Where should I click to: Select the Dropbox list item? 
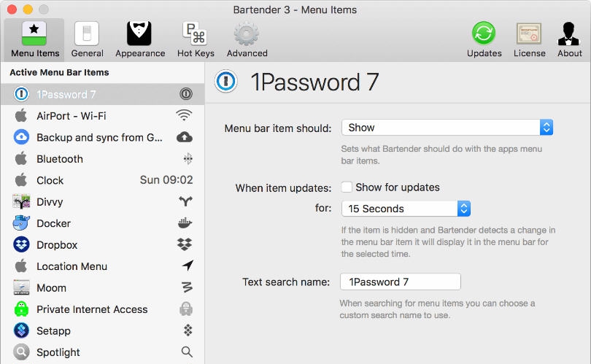[103, 244]
